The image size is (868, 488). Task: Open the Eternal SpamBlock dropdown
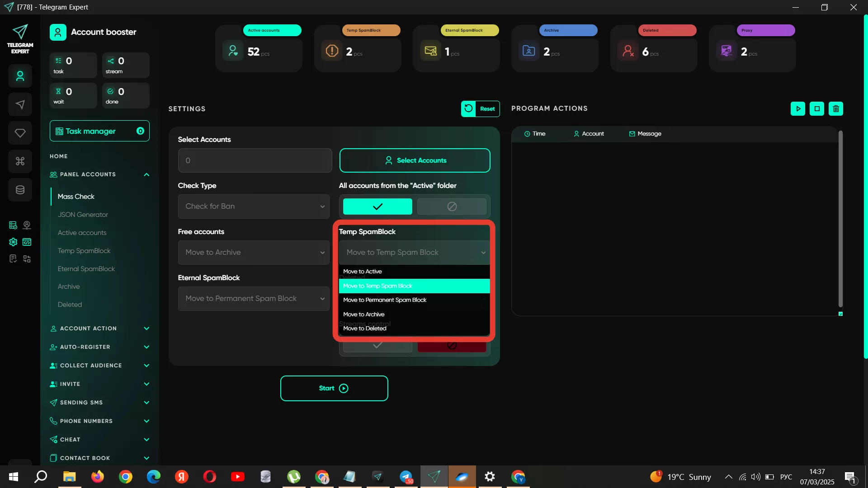(x=254, y=299)
